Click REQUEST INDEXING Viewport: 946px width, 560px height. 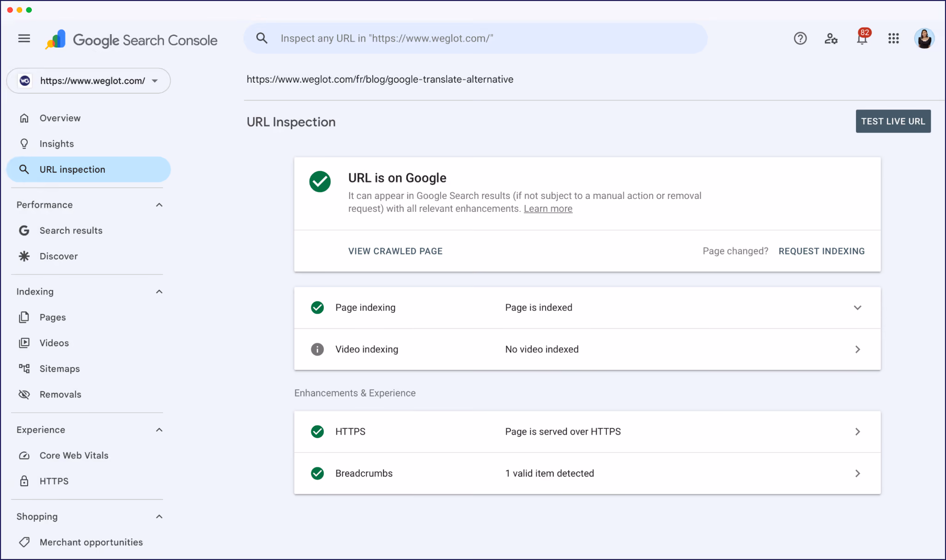pos(821,251)
